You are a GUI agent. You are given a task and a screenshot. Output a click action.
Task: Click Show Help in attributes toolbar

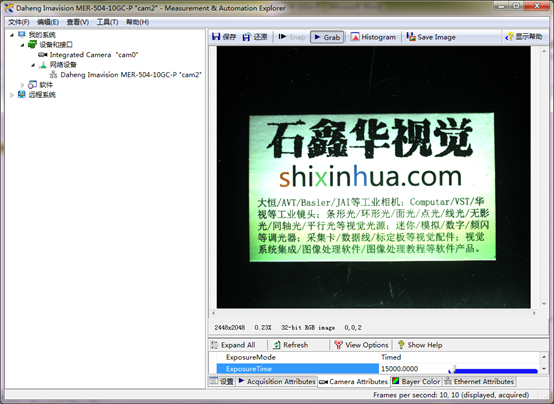click(420, 345)
